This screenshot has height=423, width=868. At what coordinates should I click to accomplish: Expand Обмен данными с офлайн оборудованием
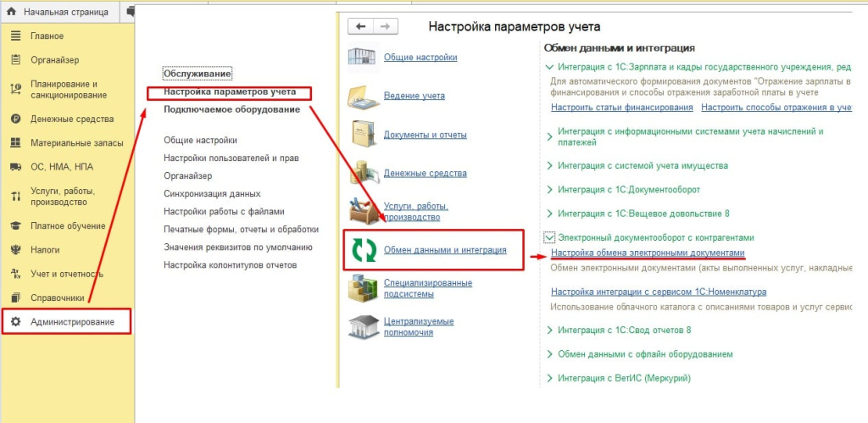point(549,354)
